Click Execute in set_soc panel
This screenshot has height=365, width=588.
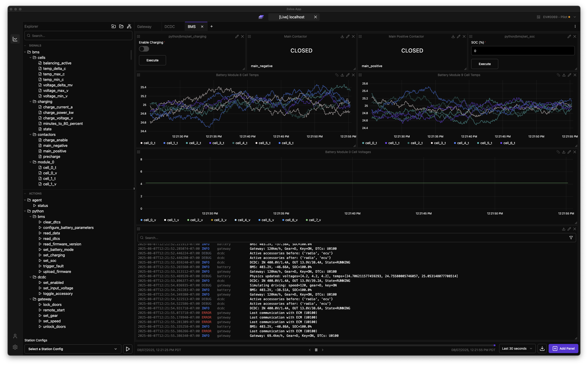(x=485, y=64)
